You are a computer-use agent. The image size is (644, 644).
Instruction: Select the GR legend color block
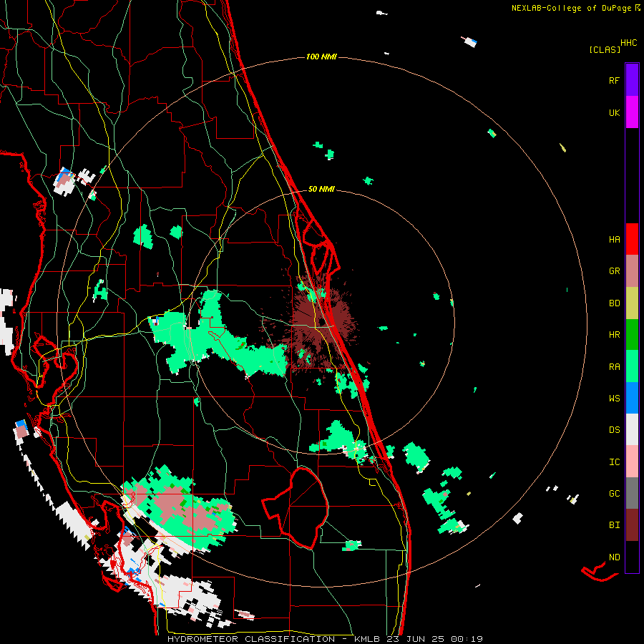[632, 270]
